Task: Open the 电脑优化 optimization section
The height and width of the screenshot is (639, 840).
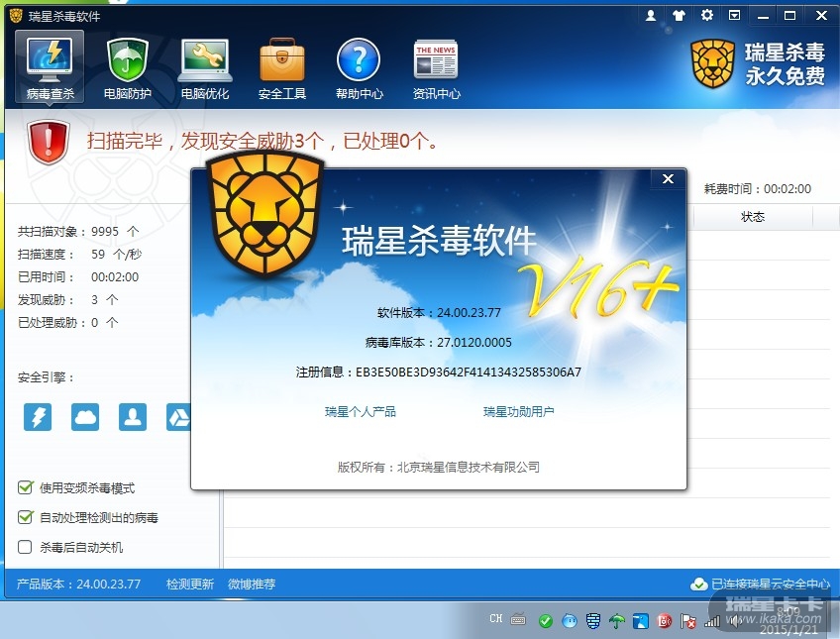Action: pos(205,68)
